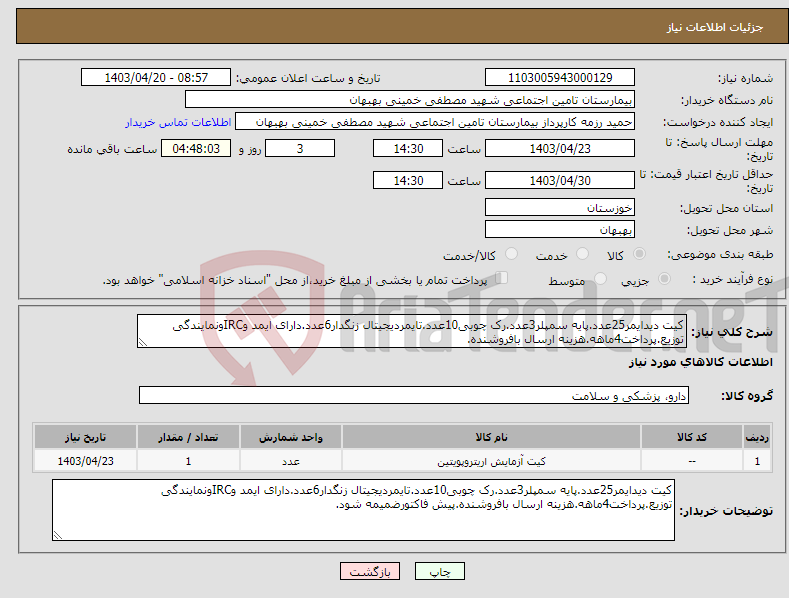The height and width of the screenshot is (598, 789).
Task: Click the چاپ (print) button
Action: point(439,572)
